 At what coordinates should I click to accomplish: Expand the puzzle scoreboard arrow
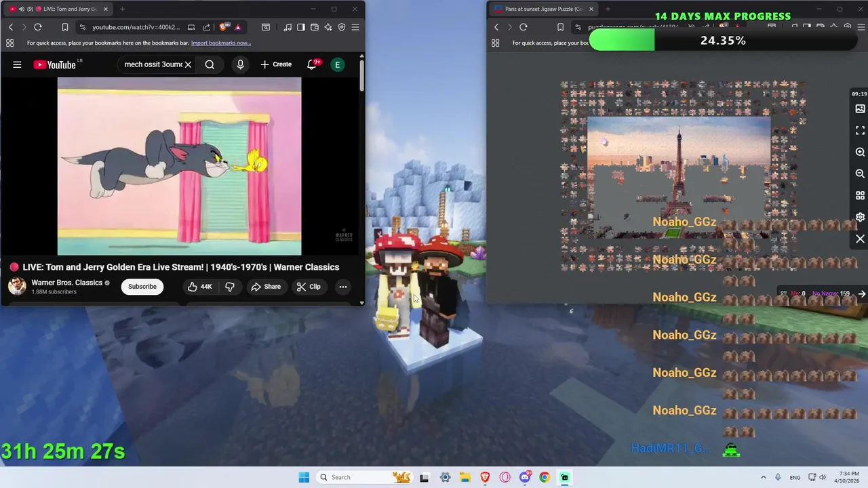861,294
